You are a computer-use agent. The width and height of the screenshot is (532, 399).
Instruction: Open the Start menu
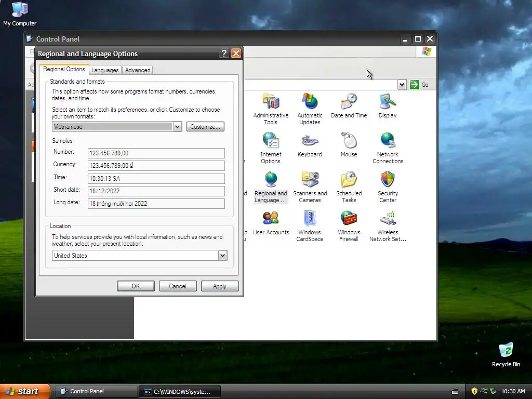(x=24, y=391)
